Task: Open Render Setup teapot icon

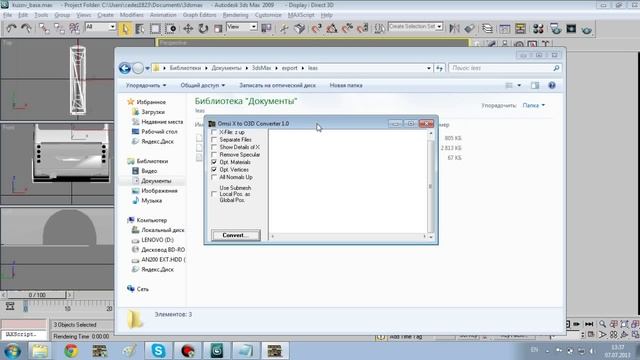Action: pos(556,28)
